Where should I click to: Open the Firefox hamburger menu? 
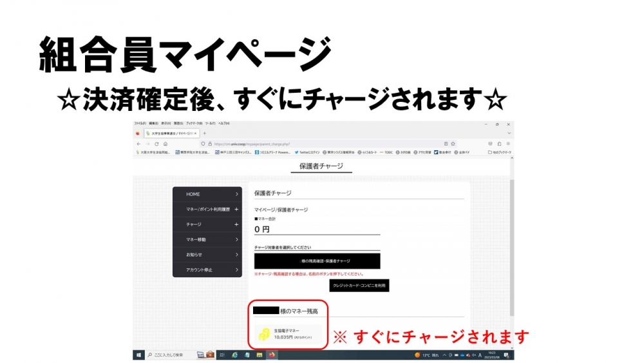(x=508, y=144)
